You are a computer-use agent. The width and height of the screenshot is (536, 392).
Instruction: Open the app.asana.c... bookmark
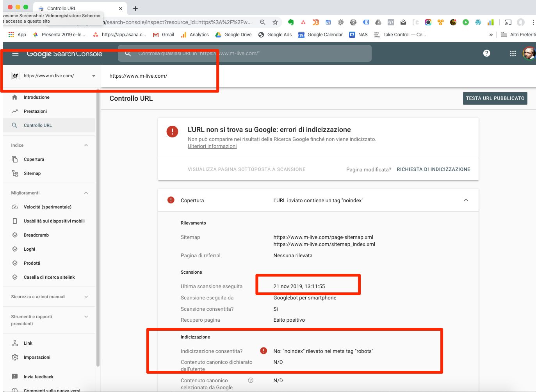(x=119, y=35)
